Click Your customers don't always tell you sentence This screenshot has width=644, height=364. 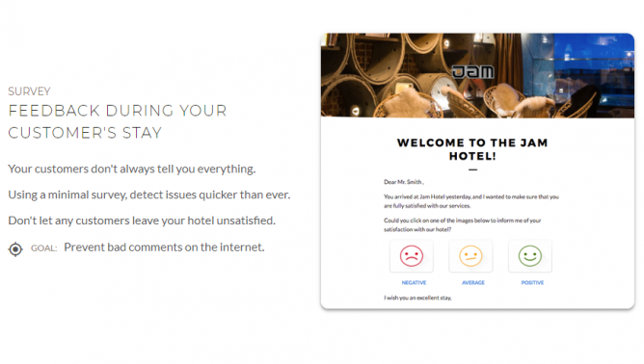click(x=132, y=169)
